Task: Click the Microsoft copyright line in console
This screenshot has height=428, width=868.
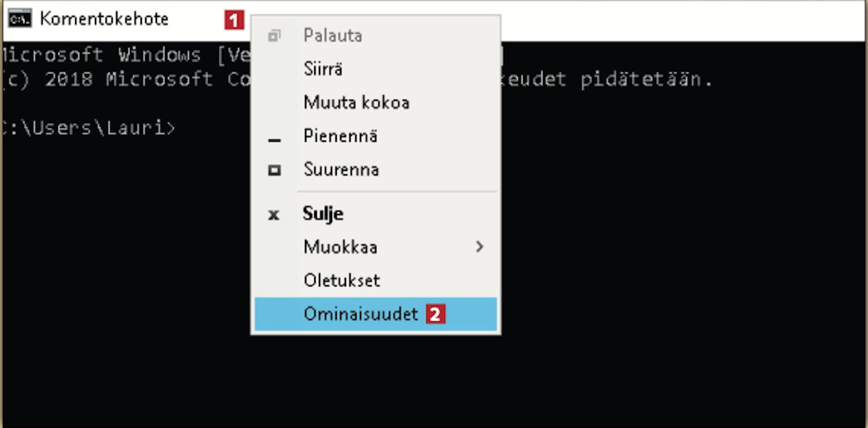Action: point(357,79)
